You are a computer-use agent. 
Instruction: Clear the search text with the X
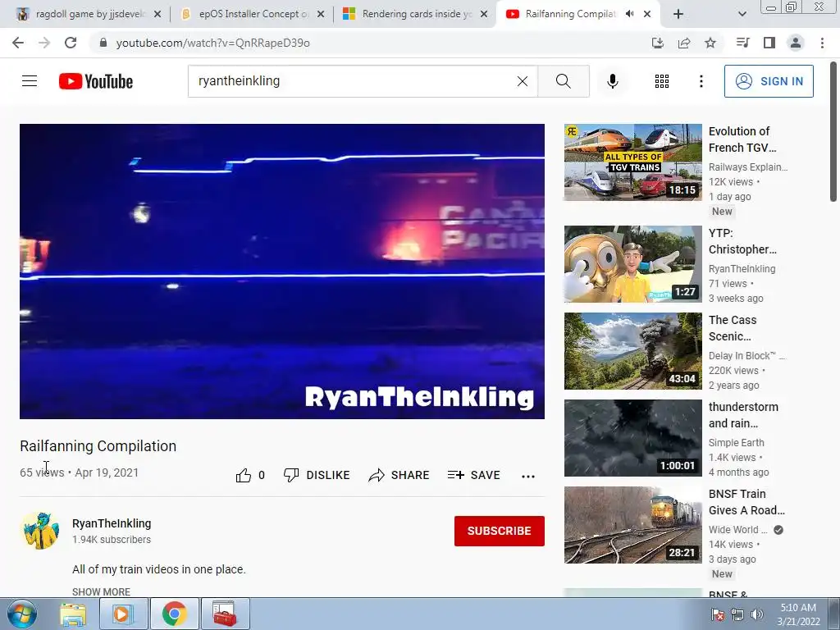tap(523, 81)
